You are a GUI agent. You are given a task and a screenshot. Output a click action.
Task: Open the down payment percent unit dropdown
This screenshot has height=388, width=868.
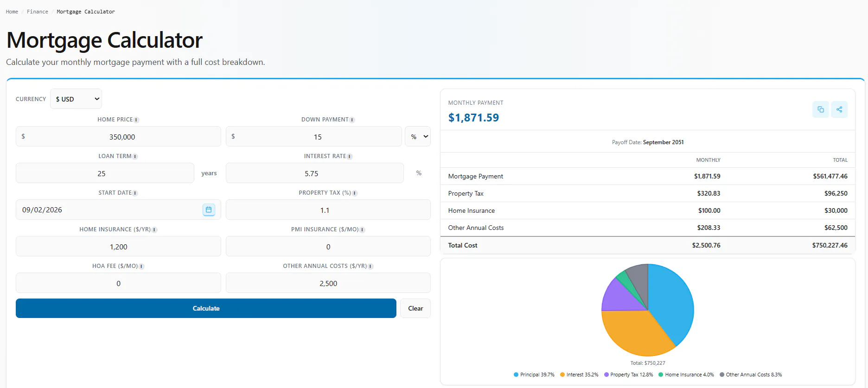pos(418,137)
